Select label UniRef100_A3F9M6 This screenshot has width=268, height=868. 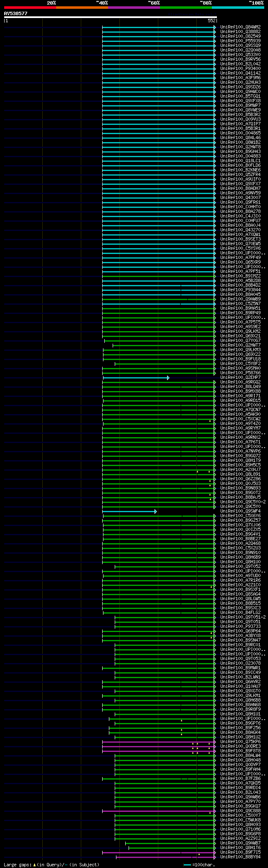point(240,78)
